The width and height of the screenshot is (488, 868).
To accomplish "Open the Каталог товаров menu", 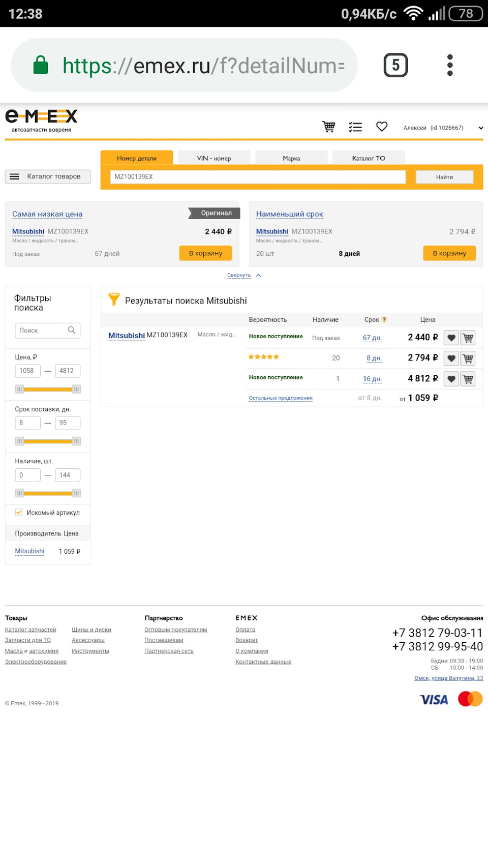I will point(48,176).
